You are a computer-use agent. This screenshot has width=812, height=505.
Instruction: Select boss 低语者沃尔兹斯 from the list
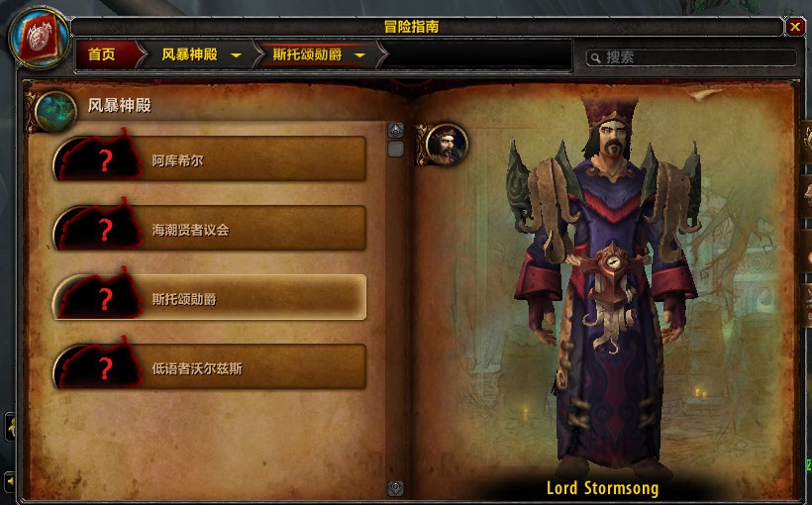click(x=210, y=366)
